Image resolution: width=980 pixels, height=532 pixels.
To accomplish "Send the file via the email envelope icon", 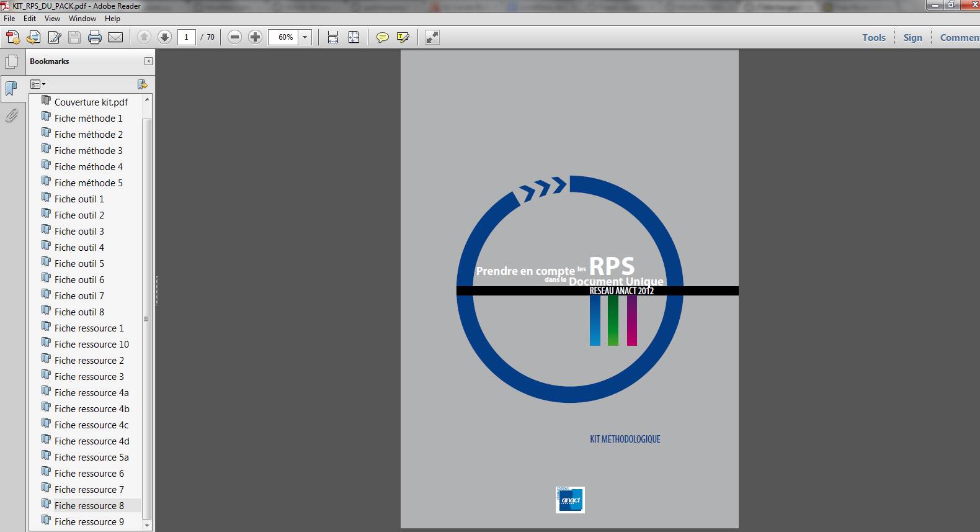I will click(115, 37).
